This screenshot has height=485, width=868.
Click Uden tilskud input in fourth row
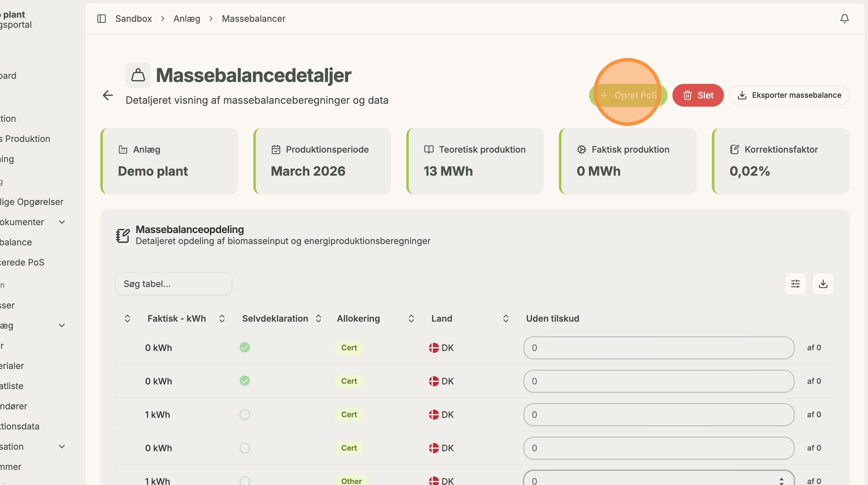click(659, 448)
